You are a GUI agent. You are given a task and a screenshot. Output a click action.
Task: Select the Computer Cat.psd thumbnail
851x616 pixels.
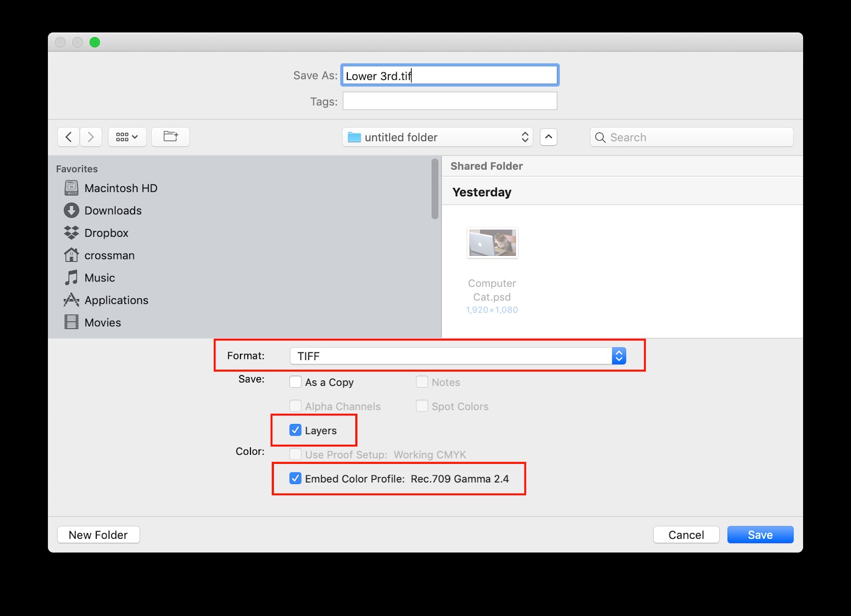(x=492, y=243)
